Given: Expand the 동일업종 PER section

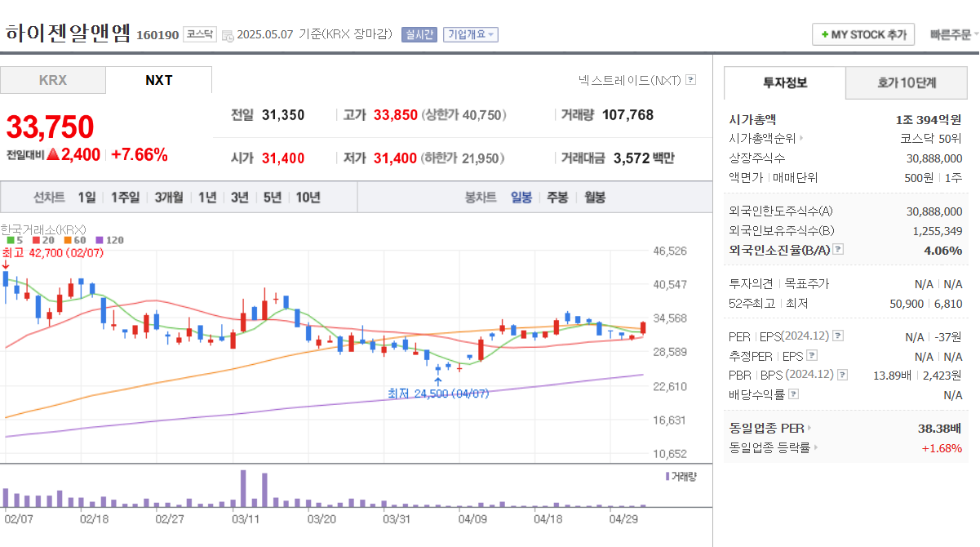Looking at the screenshot, I should click(809, 427).
